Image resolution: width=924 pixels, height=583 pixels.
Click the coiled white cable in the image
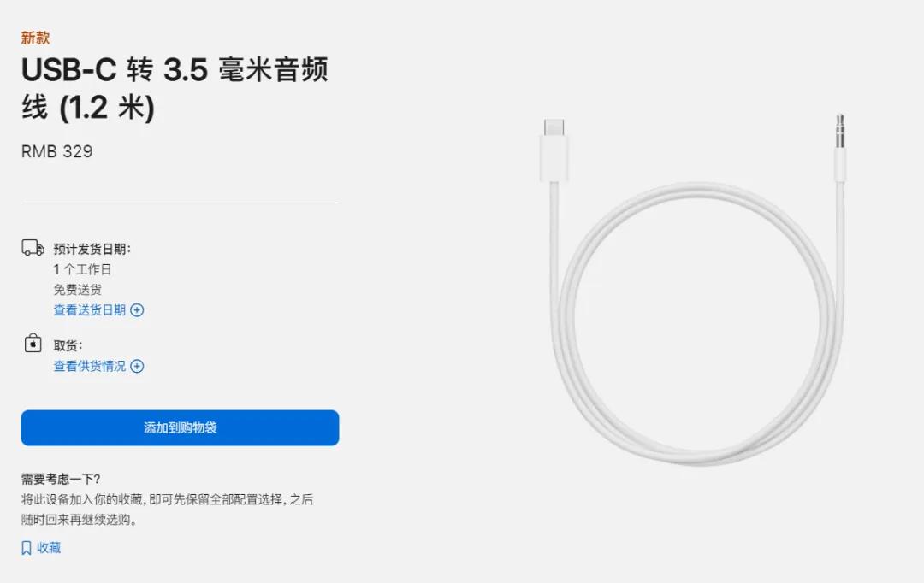pos(696,324)
